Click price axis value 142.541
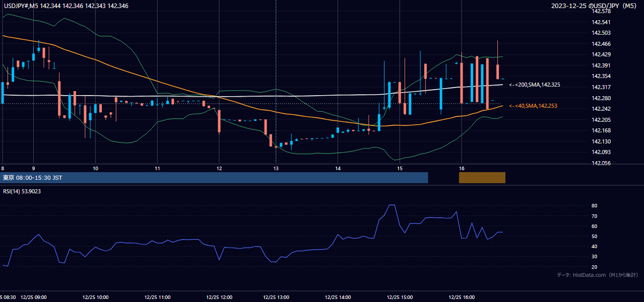The image size is (644, 302). [x=601, y=22]
